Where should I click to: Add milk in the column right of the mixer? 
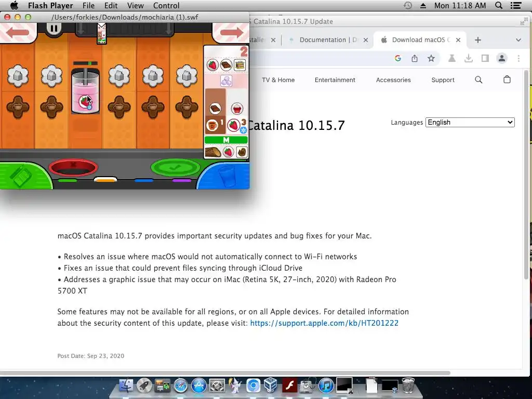119,76
